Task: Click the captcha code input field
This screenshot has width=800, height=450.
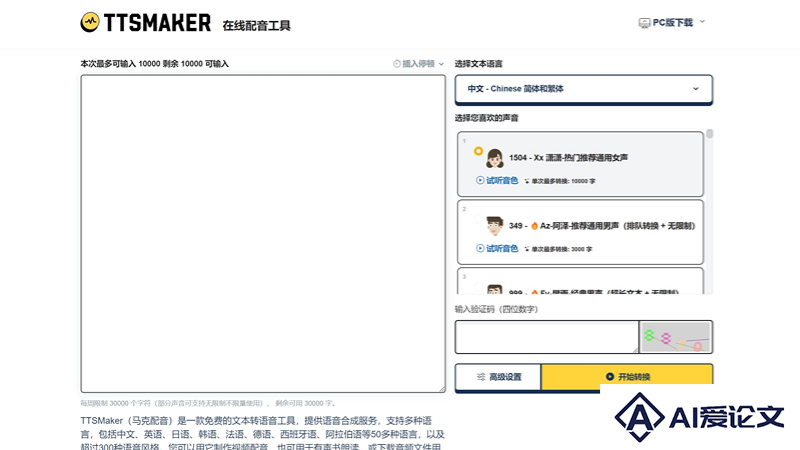Action: point(546,337)
